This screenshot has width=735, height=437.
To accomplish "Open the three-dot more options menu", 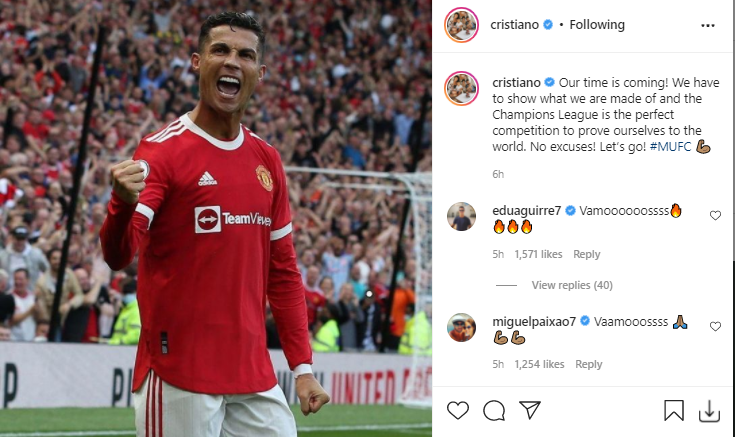I will (x=708, y=25).
